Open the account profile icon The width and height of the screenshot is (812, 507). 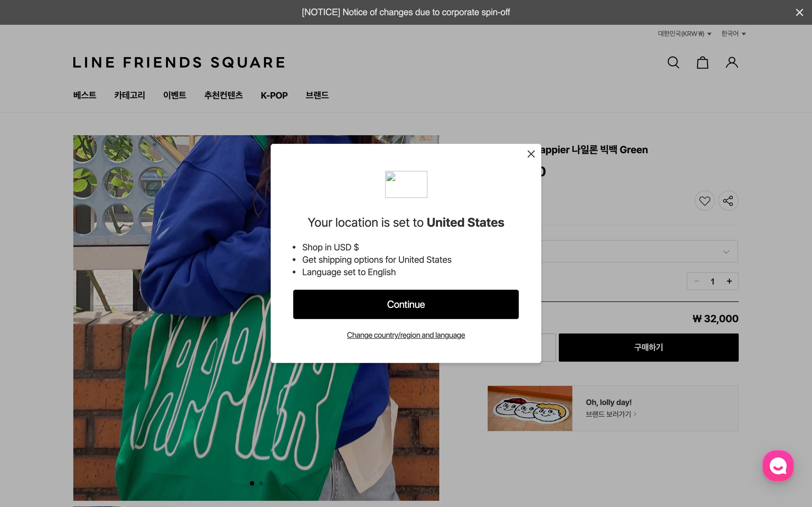pos(731,62)
